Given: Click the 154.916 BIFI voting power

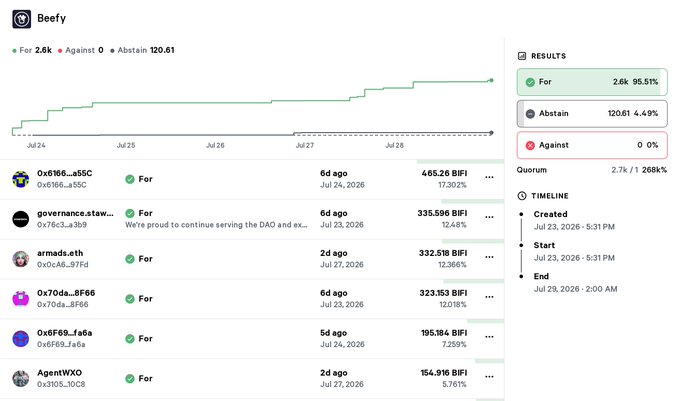Looking at the screenshot, I should [x=444, y=373].
